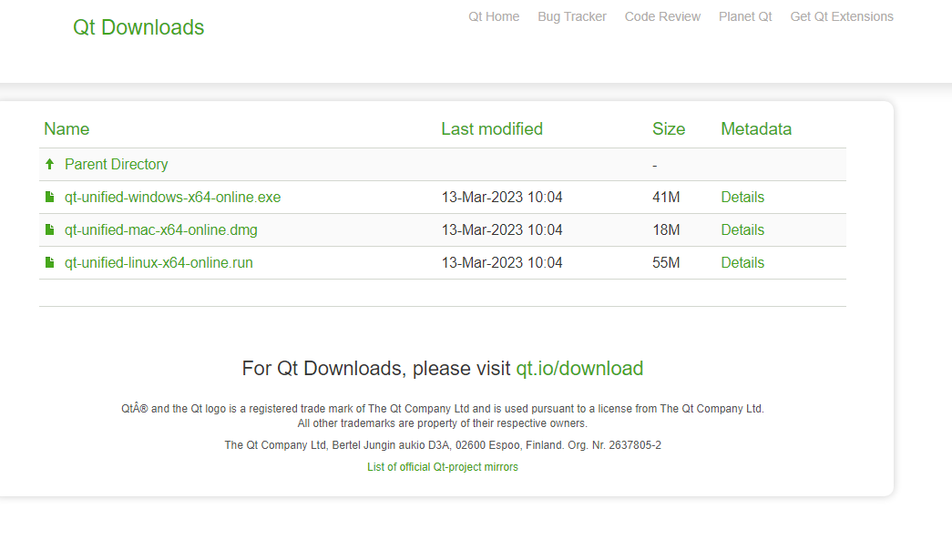View Details for the mac installer

point(742,230)
